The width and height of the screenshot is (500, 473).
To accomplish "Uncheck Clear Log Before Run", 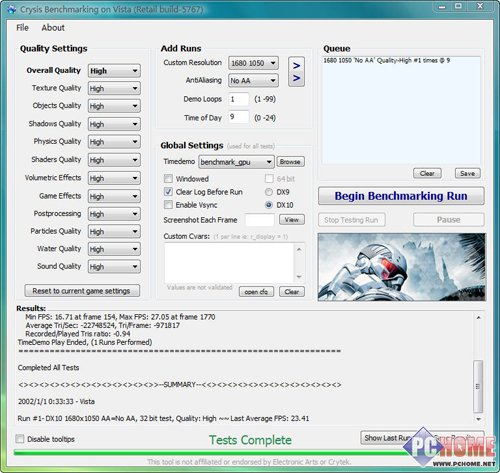I will click(x=168, y=192).
